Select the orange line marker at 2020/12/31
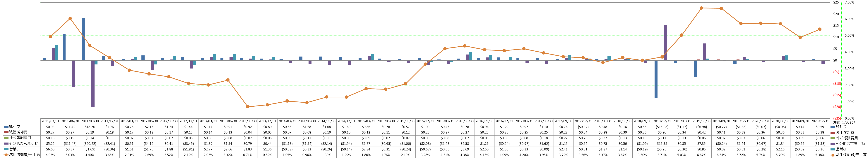Screen dimensions: 868x158 coord(820,29)
